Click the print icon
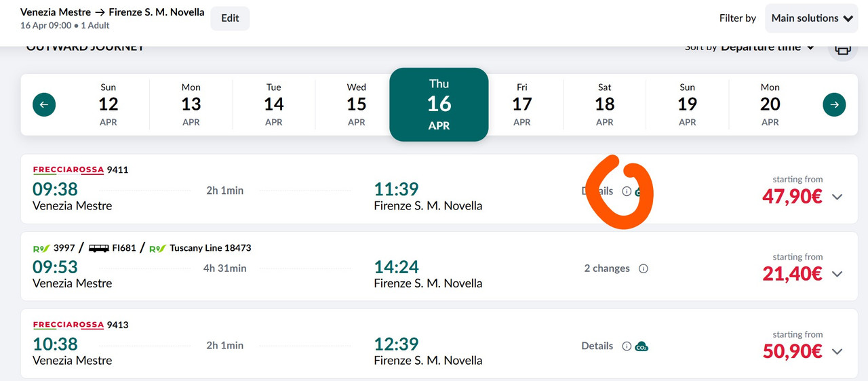 842,49
